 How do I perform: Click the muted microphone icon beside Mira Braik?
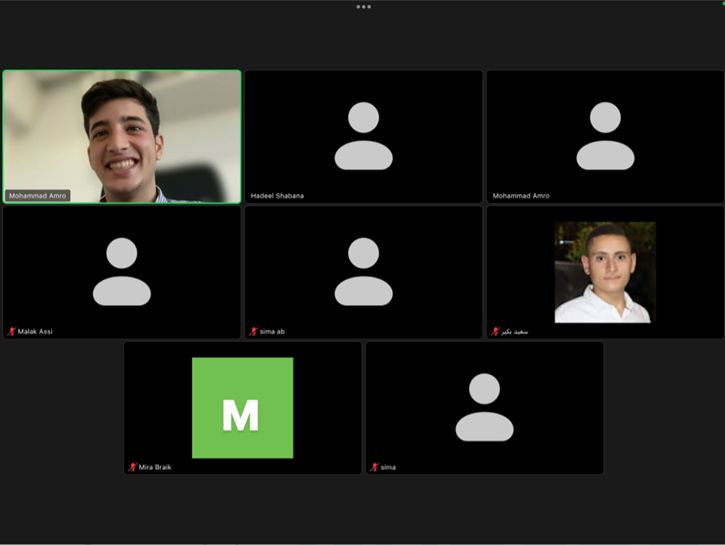point(133,467)
